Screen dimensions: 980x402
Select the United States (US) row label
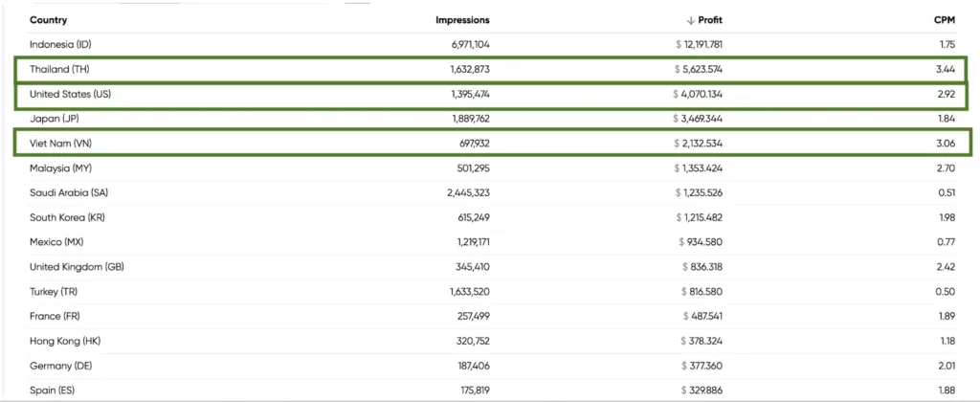[71, 95]
